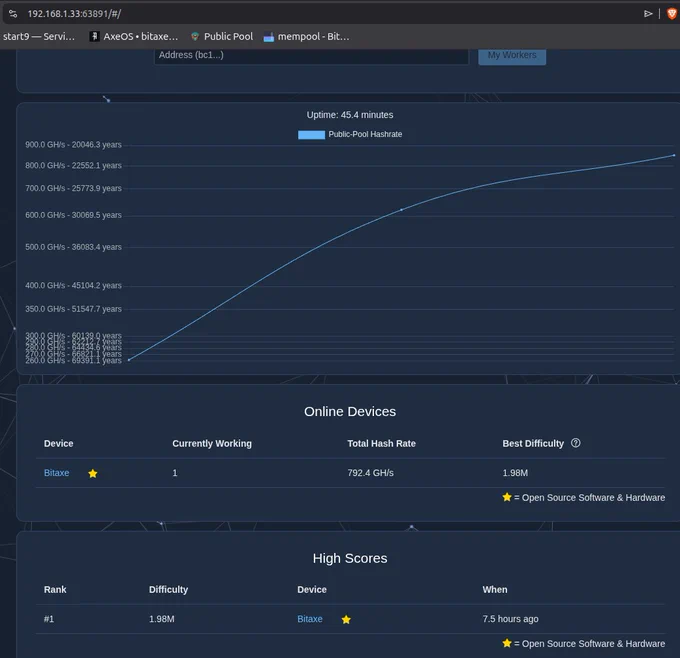Click the My Workers button

pos(512,56)
